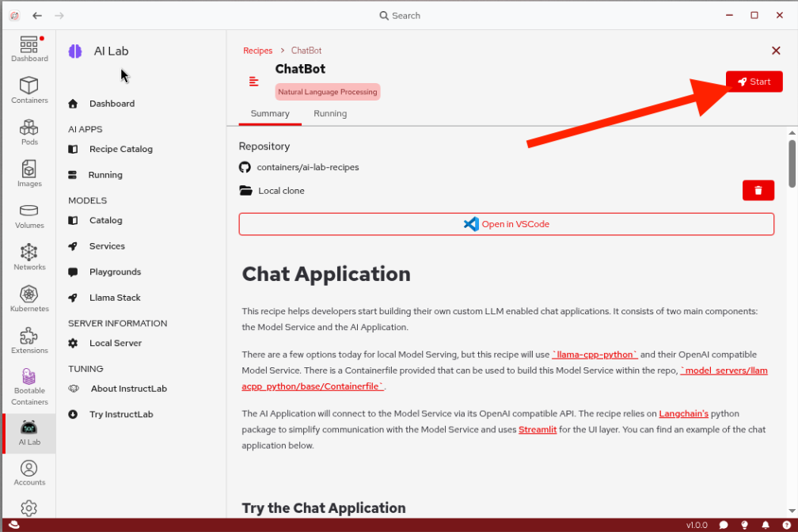
Task: Open the Accounts page
Action: click(x=28, y=473)
